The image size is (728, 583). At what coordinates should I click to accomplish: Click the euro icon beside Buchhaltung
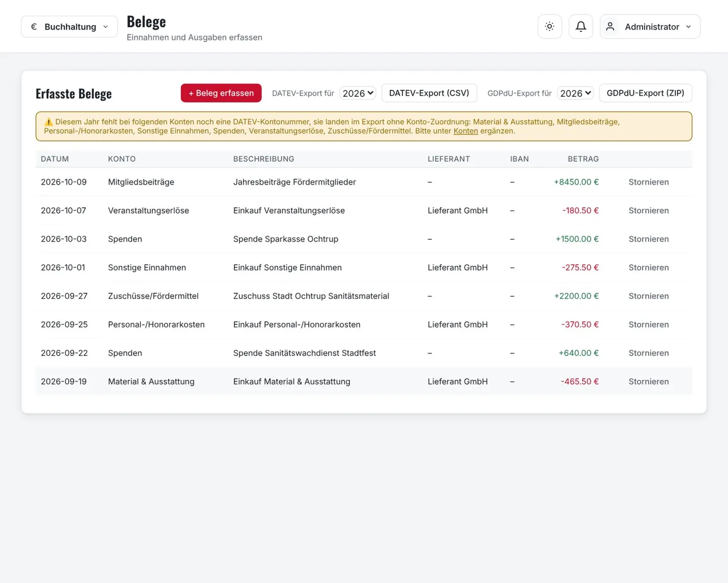coord(34,27)
